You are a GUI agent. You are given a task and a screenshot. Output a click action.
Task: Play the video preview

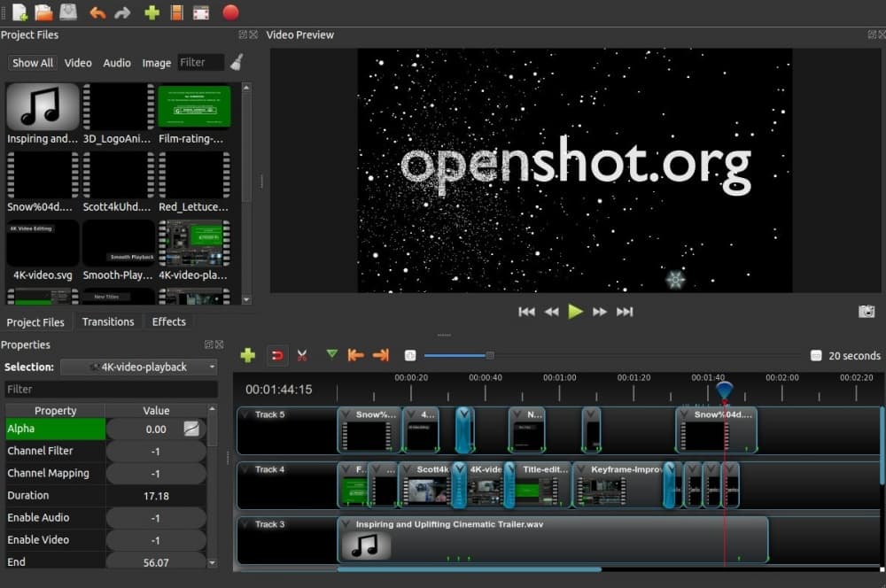point(575,311)
